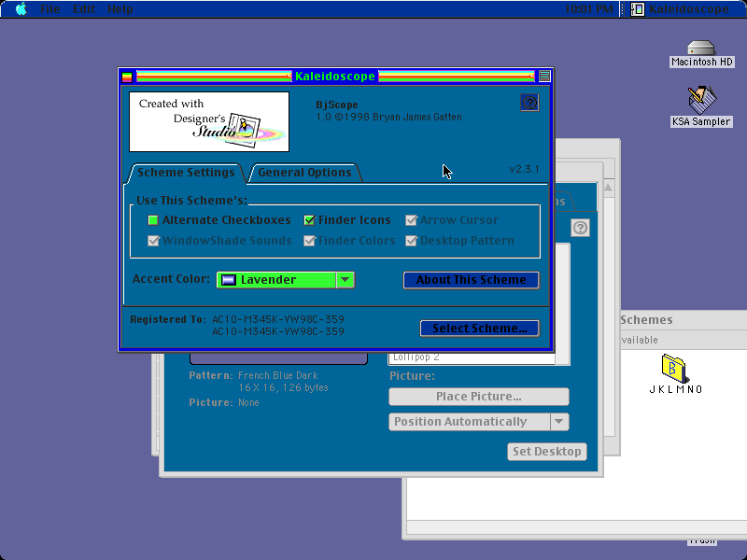The image size is (747, 560).
Task: Open the Accent Color Lavender dropdown
Action: click(x=286, y=280)
